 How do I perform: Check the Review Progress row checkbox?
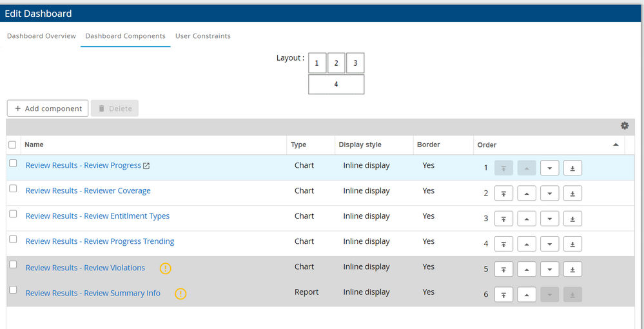(13, 164)
